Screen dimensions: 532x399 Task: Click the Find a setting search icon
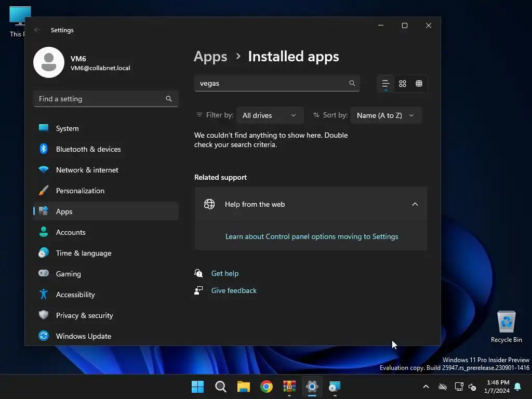(x=169, y=99)
